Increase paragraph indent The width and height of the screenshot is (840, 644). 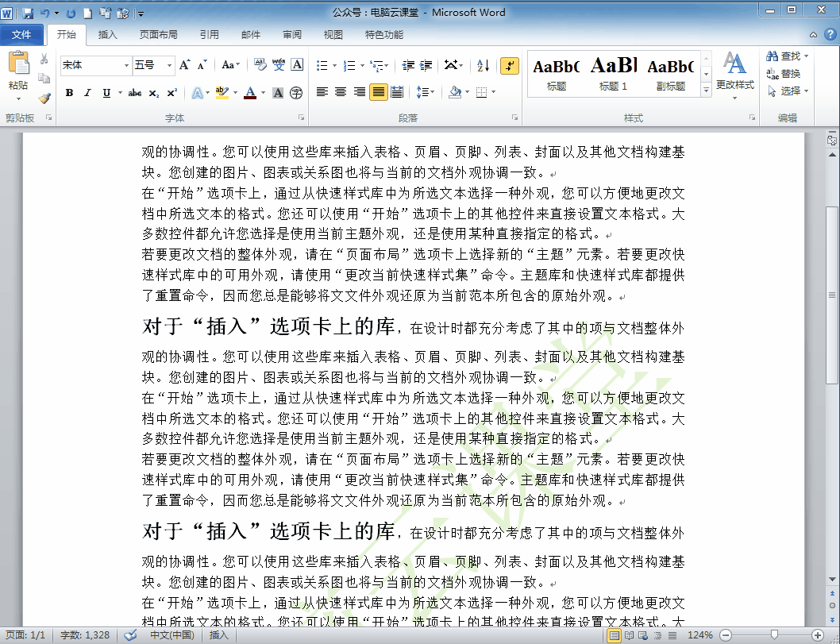coord(426,65)
